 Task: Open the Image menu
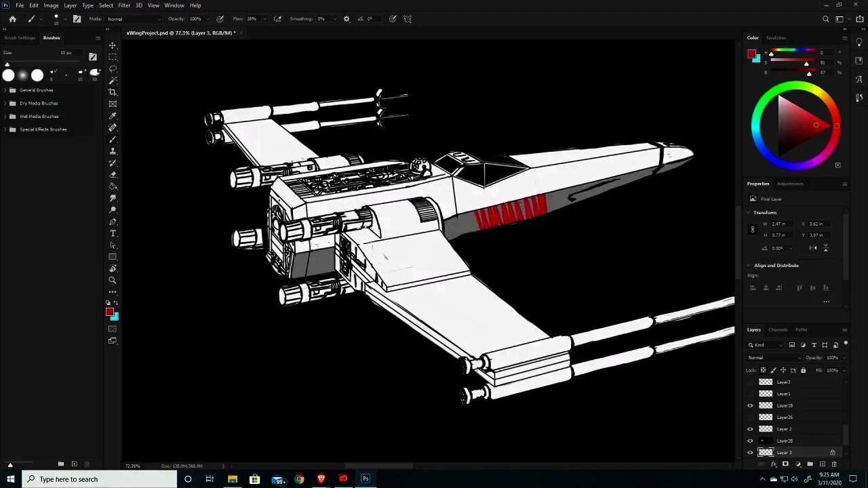(51, 5)
